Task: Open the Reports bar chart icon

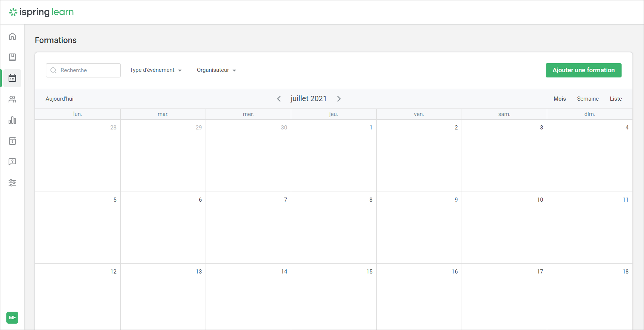Action: click(x=12, y=120)
